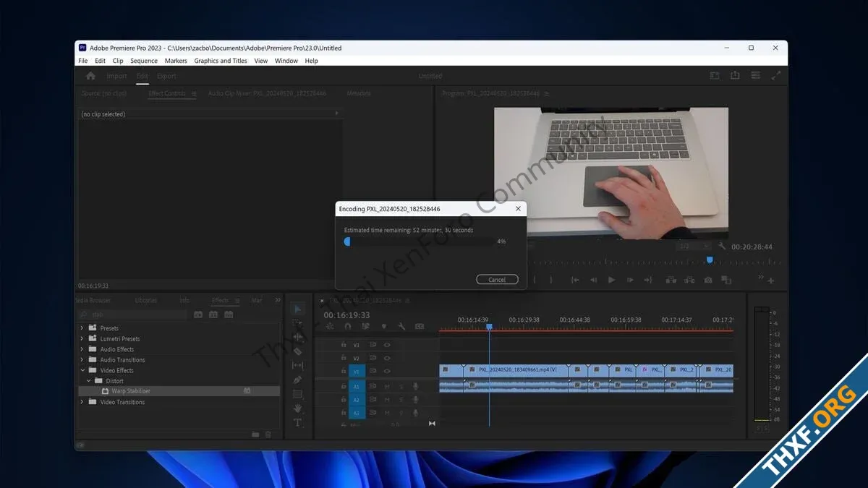Expand the Lumetri Presets folder
The image size is (868, 488).
[82, 338]
